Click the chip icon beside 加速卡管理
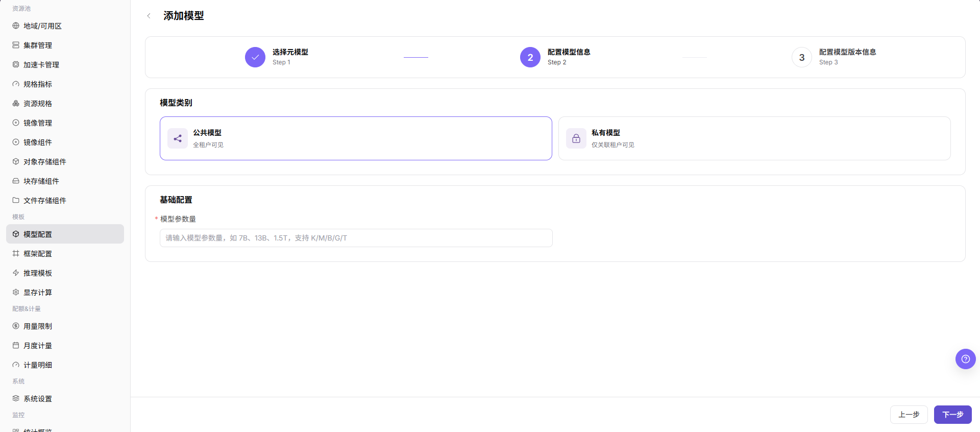Viewport: 980px width, 432px height. 16,64
